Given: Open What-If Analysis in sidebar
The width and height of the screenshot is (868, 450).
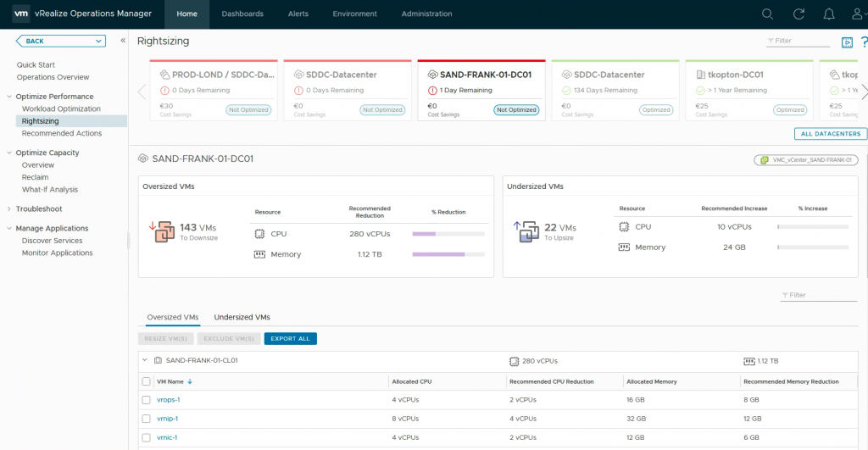Looking at the screenshot, I should pyautogui.click(x=50, y=190).
